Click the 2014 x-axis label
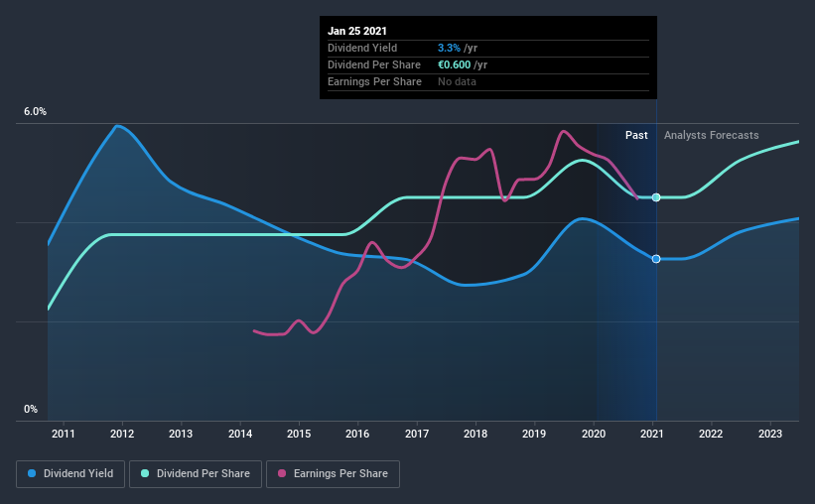The height and width of the screenshot is (504, 815). pos(240,434)
